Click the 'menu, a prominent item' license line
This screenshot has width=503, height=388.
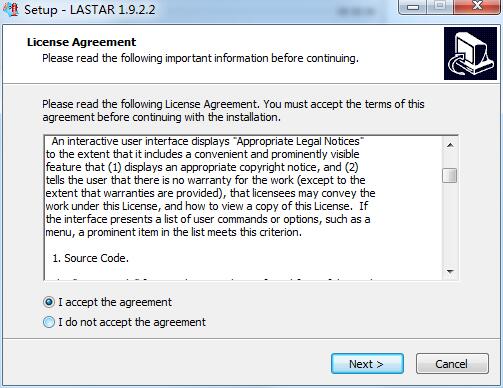tap(173, 232)
